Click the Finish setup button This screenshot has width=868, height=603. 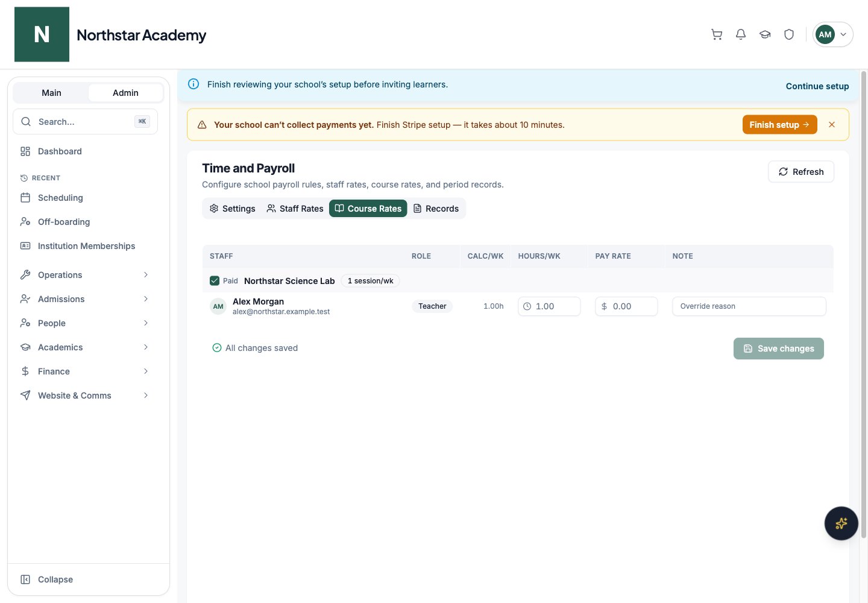click(779, 125)
